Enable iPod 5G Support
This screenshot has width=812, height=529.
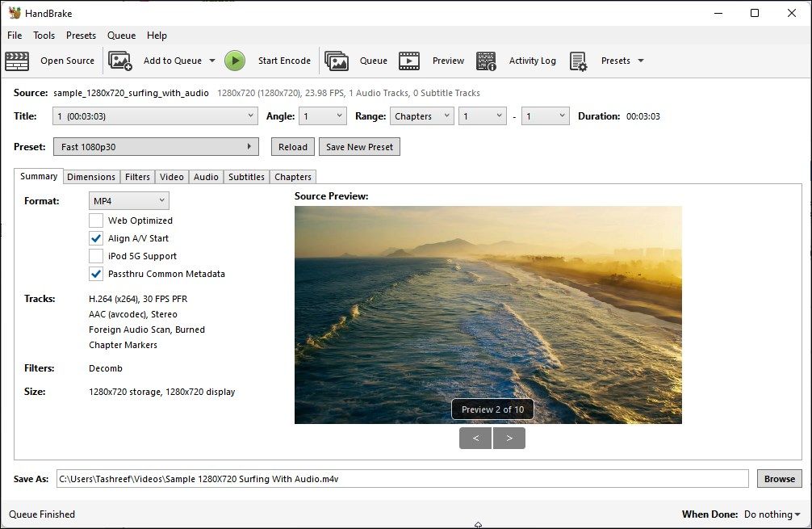(95, 256)
